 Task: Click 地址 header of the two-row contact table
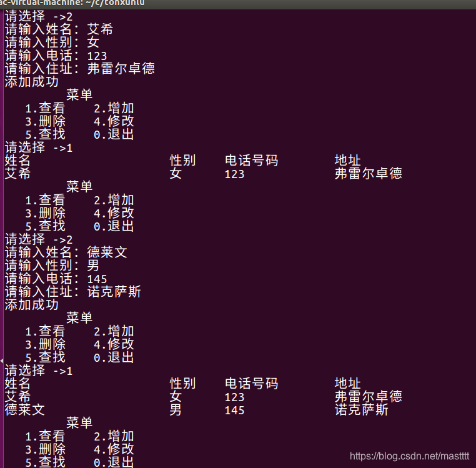pos(348,384)
